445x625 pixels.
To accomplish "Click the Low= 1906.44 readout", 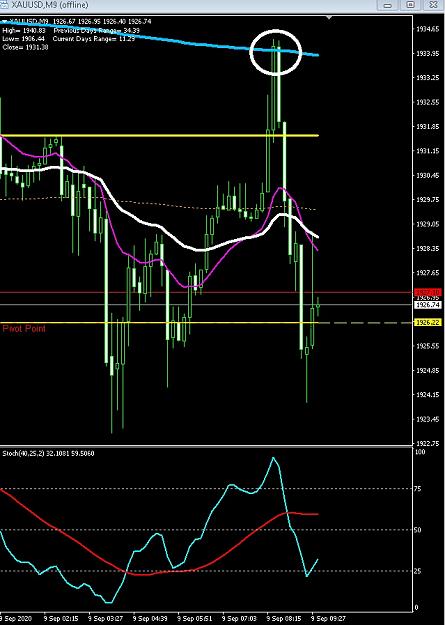I will pos(24,39).
